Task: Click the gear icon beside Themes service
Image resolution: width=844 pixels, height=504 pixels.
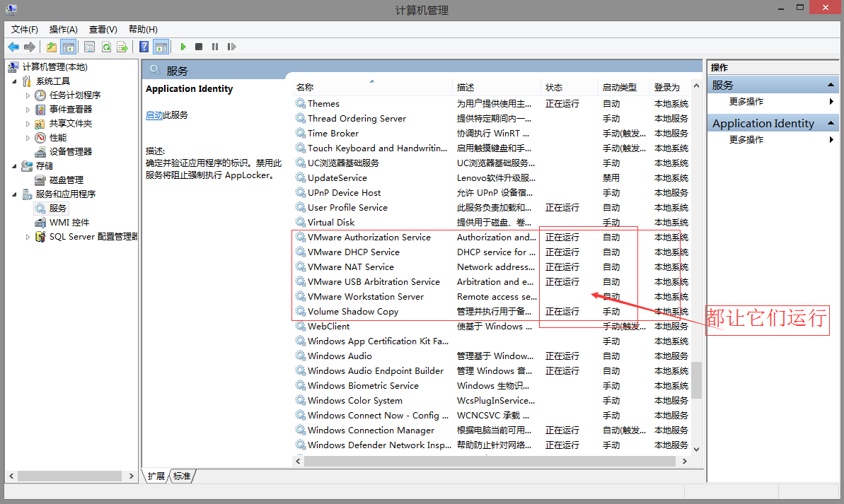Action: (301, 103)
